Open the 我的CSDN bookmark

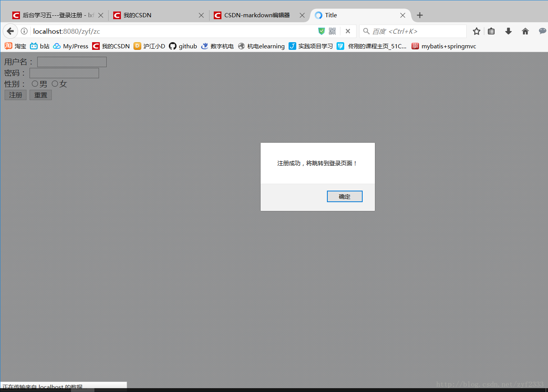tap(111, 46)
